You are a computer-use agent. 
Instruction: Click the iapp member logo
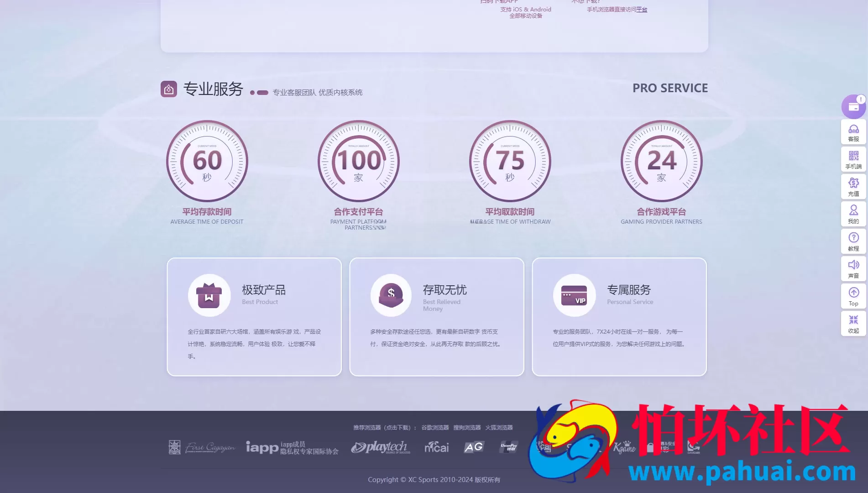pos(292,448)
